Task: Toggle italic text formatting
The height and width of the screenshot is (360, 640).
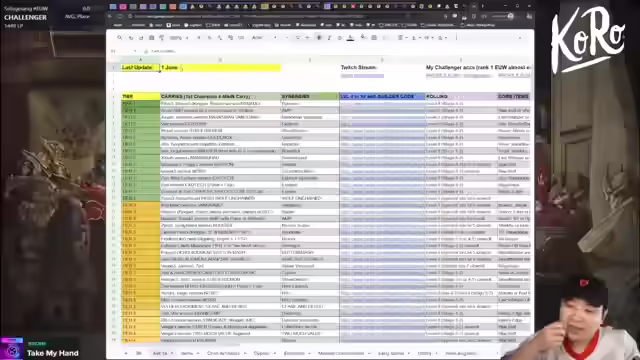Action: (x=329, y=38)
